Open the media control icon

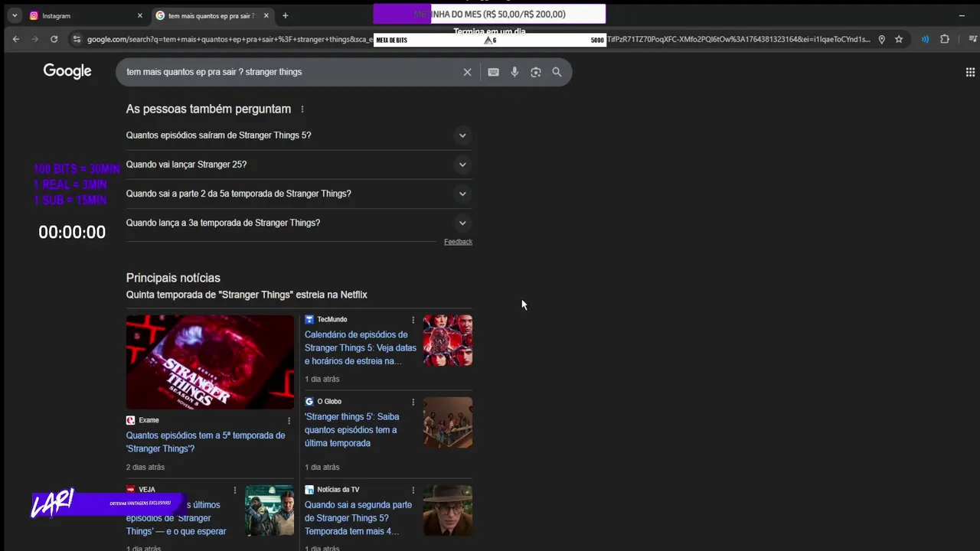tap(972, 39)
